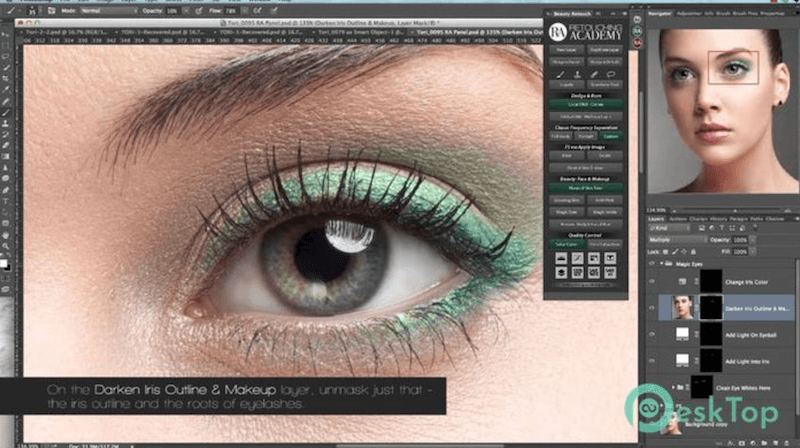The image size is (800, 448).
Task: Click the foreground color swatch
Action: coord(3,263)
